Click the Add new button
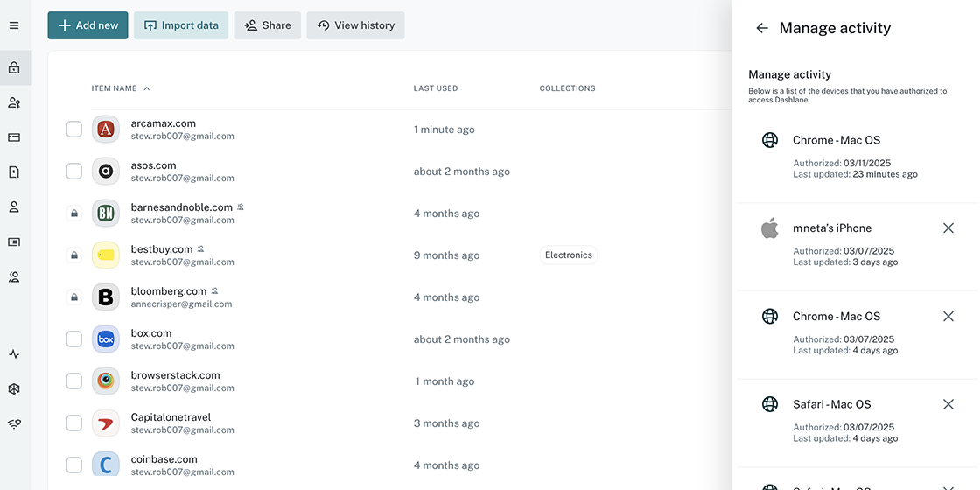Viewport: 980px width, 490px height. (87, 25)
